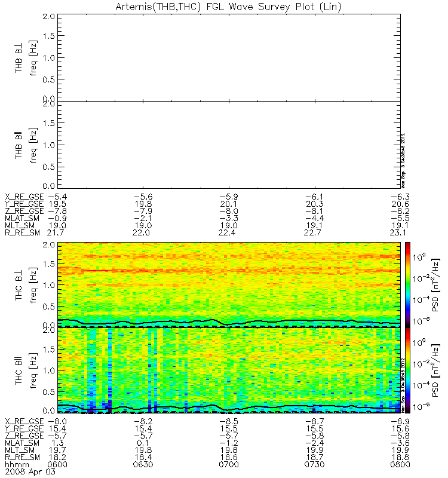448x478 pixels.
Task: Click the '0800' time tick label
Action: pos(400,465)
